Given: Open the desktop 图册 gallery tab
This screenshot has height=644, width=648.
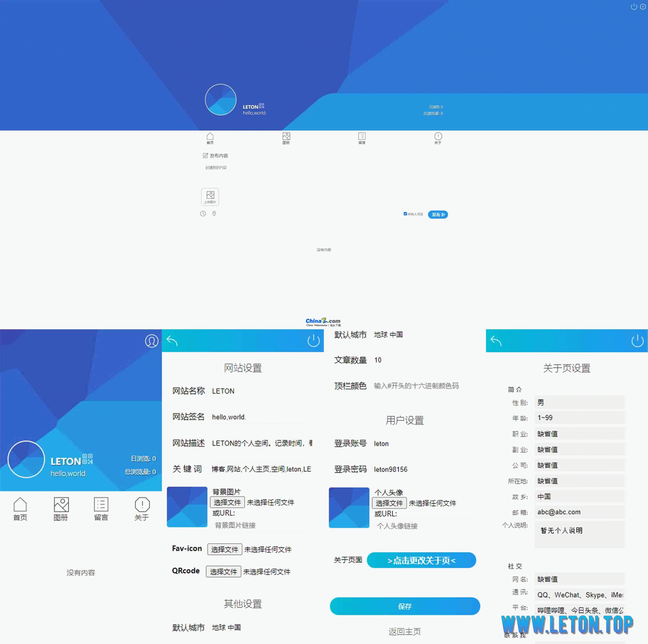Looking at the screenshot, I should click(286, 138).
